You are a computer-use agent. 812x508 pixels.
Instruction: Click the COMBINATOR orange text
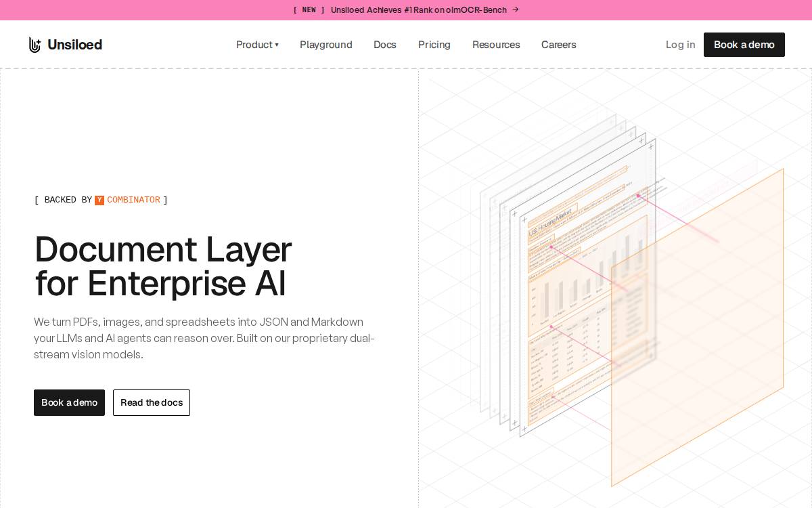133,200
